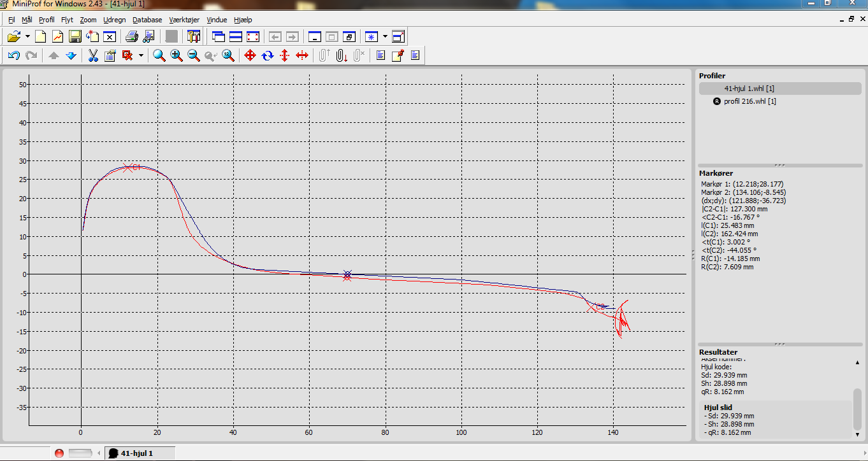
Task: Open the Vindue menu
Action: click(217, 20)
